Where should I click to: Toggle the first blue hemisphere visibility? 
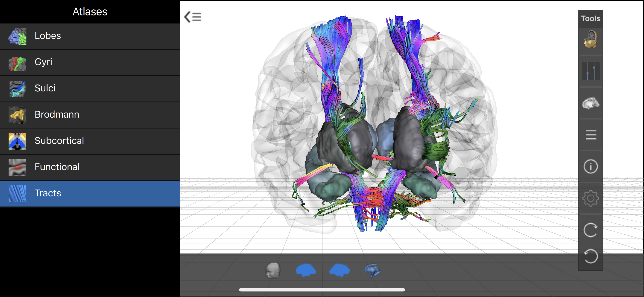(305, 270)
